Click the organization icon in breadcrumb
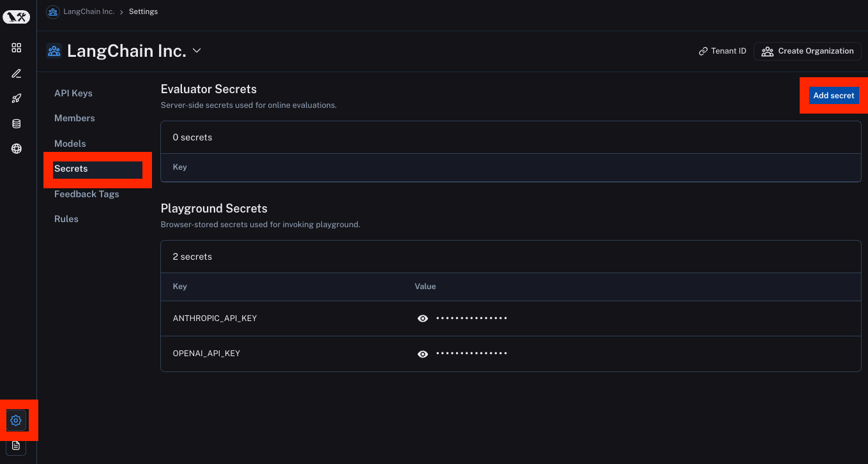Image resolution: width=868 pixels, height=464 pixels. (53, 11)
